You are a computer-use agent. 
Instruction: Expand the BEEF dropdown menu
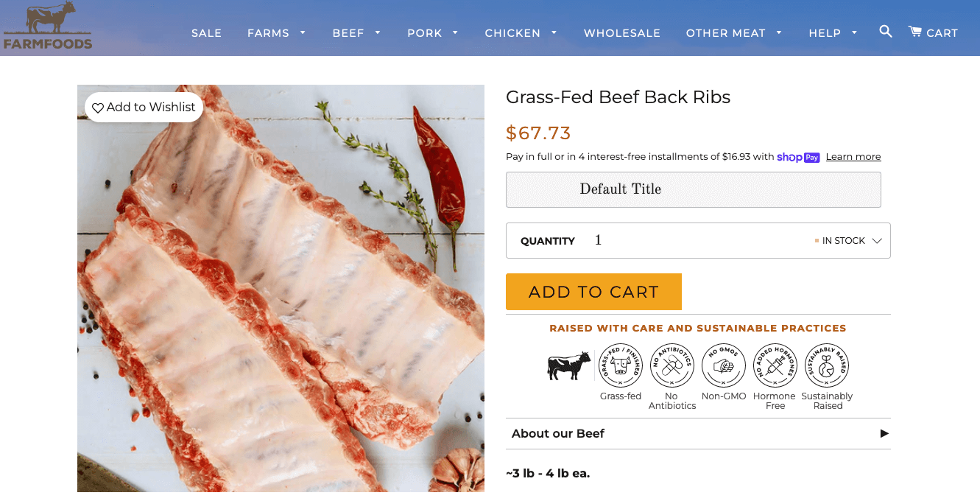point(356,32)
